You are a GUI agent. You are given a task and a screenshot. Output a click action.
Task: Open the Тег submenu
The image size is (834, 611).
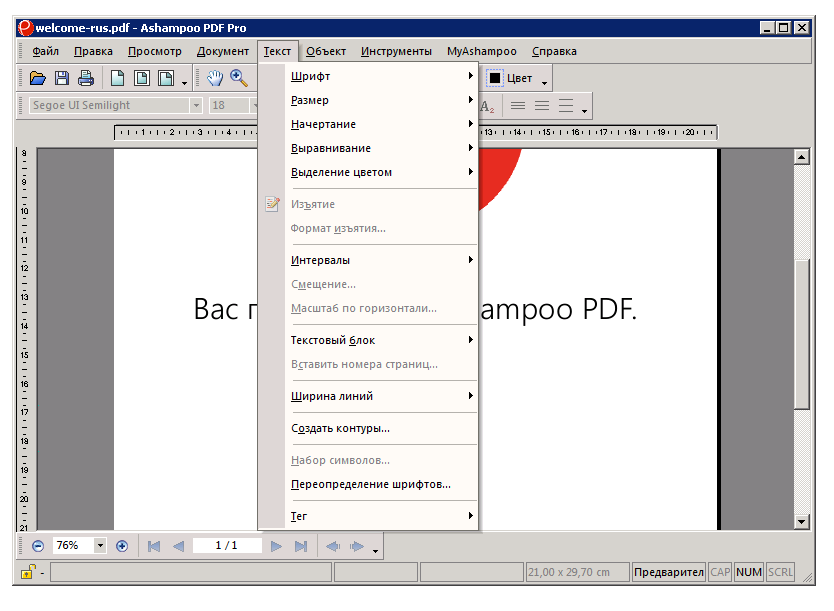pos(381,516)
